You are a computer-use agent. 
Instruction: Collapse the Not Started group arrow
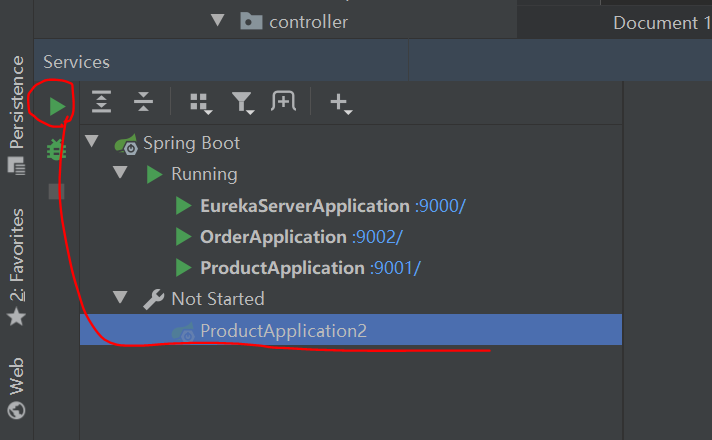pyautogui.click(x=121, y=298)
